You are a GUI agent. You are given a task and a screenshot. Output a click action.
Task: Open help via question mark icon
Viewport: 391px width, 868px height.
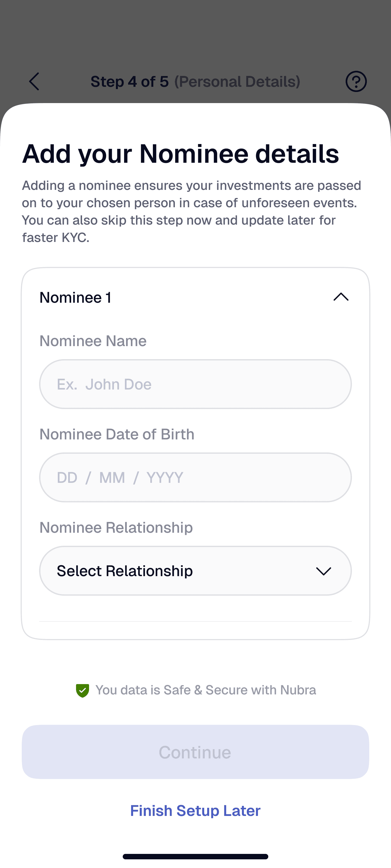[x=356, y=82]
